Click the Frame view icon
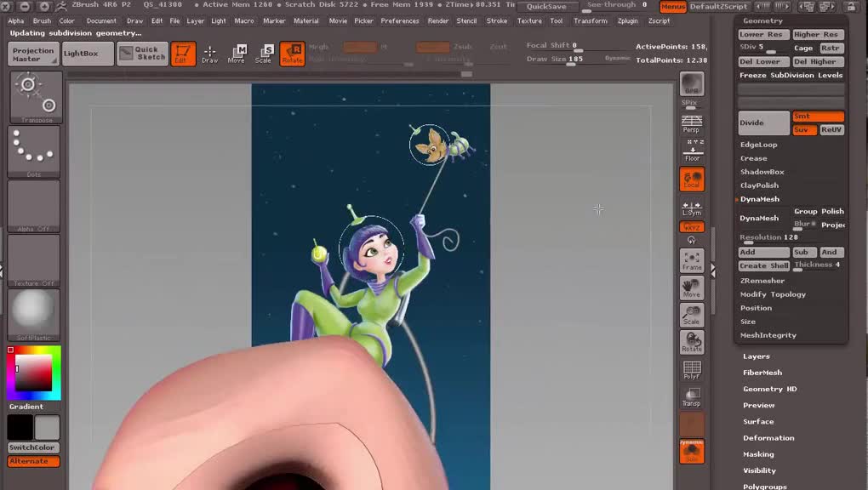Image resolution: width=868 pixels, height=490 pixels. pos(691,260)
